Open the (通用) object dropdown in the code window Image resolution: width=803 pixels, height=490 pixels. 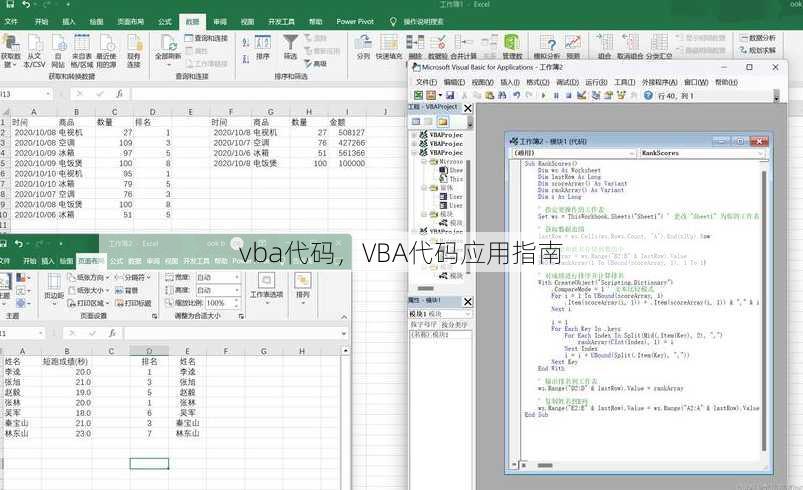[x=632, y=153]
